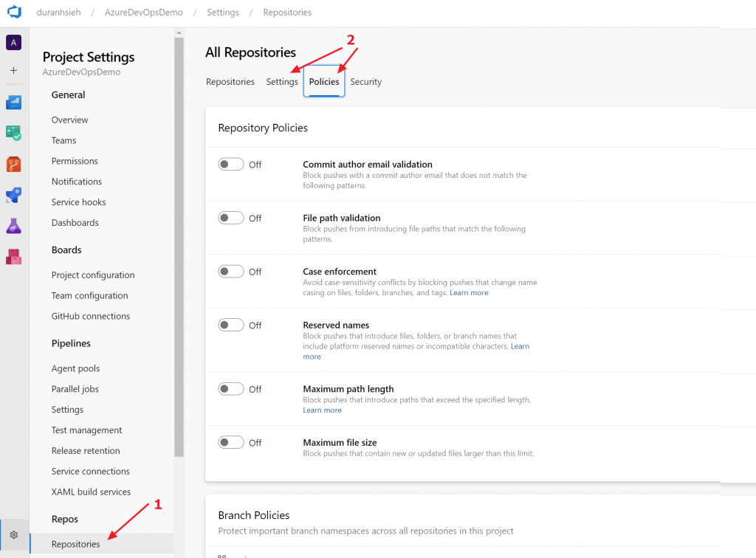Screen dimensions: 756x558
Task: Open GitHub connections settings
Action: [x=91, y=316]
